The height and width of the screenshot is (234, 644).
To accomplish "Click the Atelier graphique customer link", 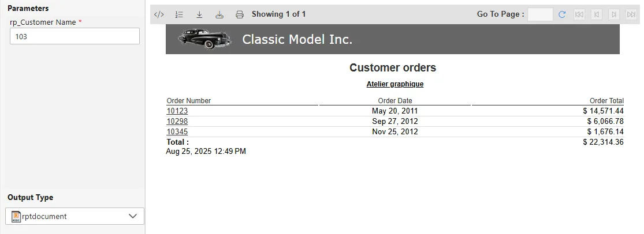I will coord(395,84).
